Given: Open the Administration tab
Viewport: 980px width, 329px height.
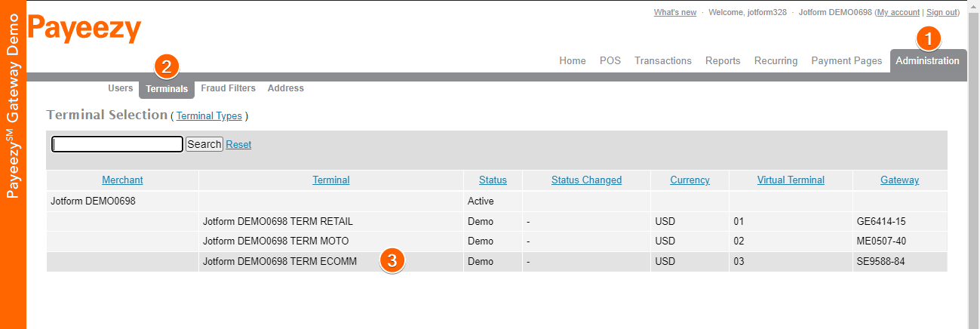Looking at the screenshot, I should pyautogui.click(x=927, y=61).
